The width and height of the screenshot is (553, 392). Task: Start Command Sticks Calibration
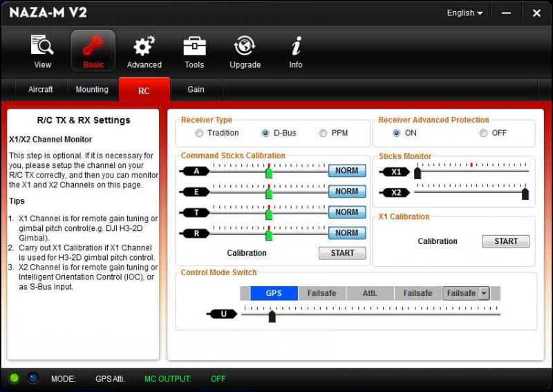(342, 253)
